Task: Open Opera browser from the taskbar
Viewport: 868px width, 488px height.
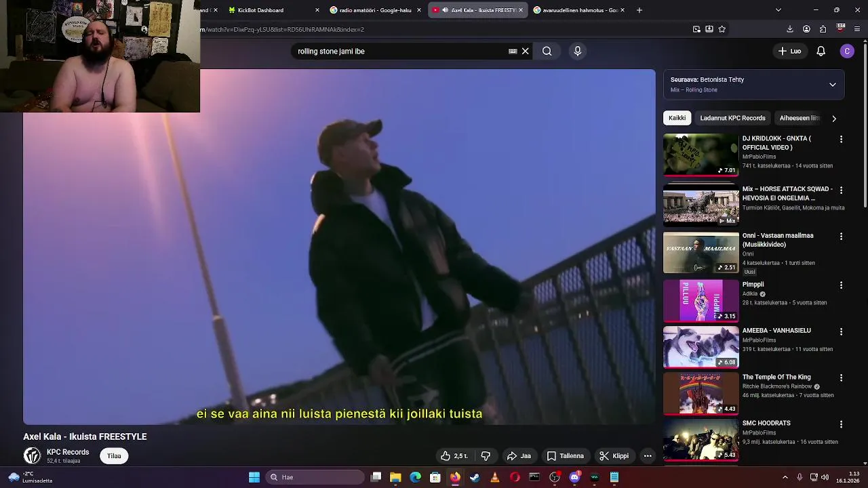Action: coord(515,477)
